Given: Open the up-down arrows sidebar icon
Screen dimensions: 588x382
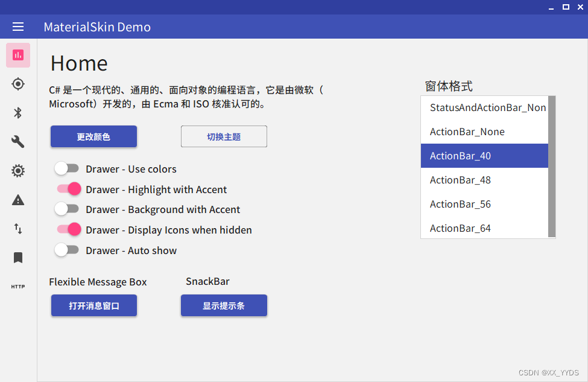Looking at the screenshot, I should pos(18,229).
